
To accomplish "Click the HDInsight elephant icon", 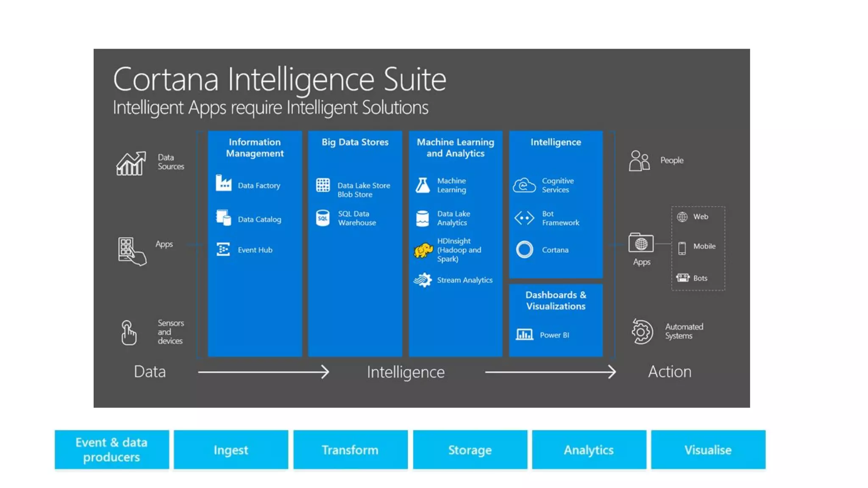I will (x=423, y=250).
